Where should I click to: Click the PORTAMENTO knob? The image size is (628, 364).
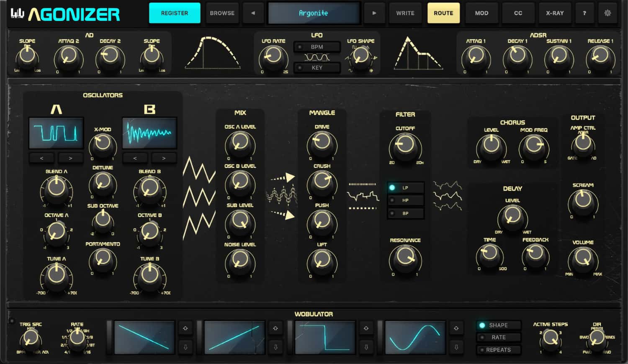[102, 260]
